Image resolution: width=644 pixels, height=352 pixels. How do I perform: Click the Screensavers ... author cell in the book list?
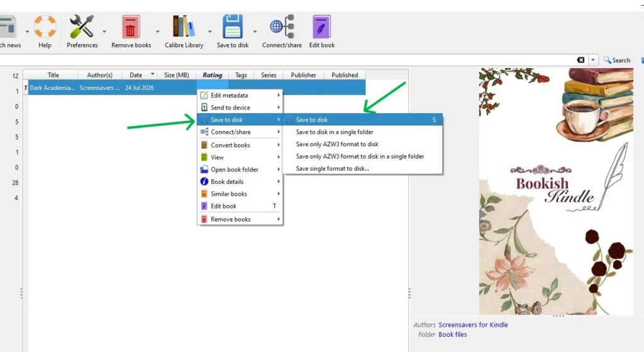point(100,88)
